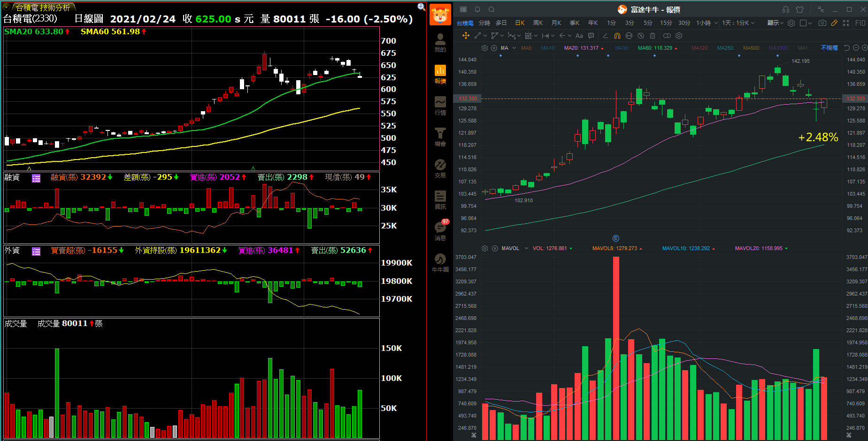Open 外資 panel list settings icon

click(x=36, y=251)
